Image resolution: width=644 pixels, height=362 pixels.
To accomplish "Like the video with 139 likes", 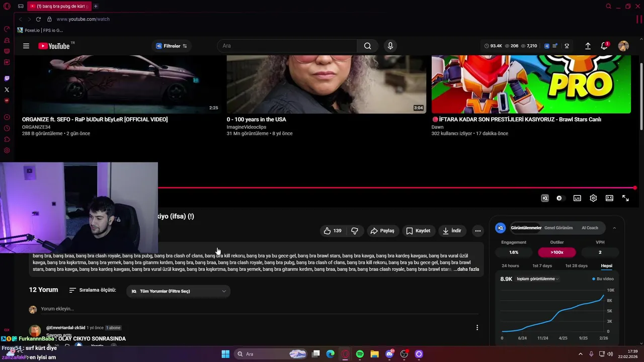I will (x=333, y=231).
